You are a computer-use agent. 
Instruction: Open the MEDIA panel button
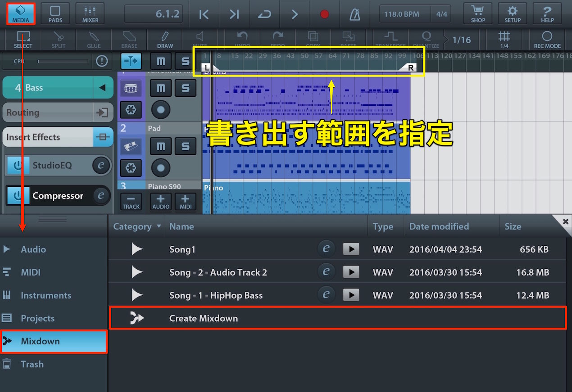pos(21,14)
